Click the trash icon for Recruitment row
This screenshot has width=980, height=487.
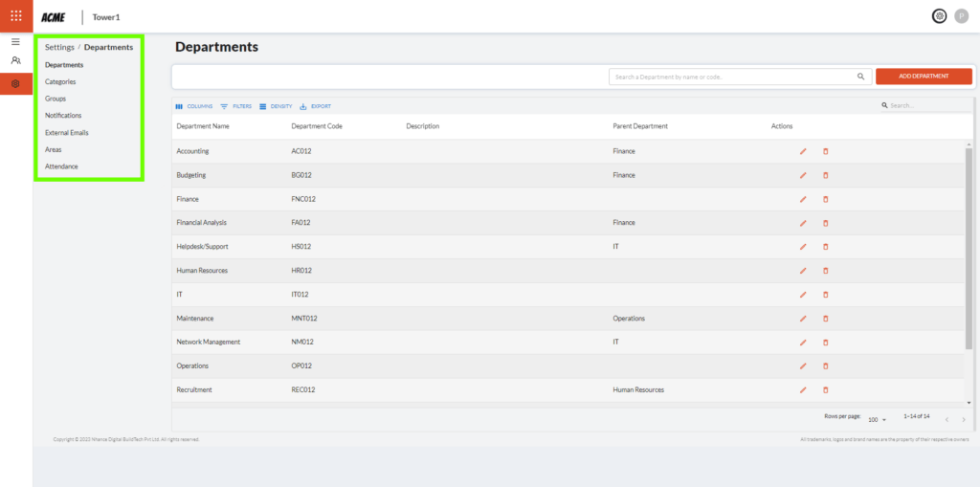(826, 390)
